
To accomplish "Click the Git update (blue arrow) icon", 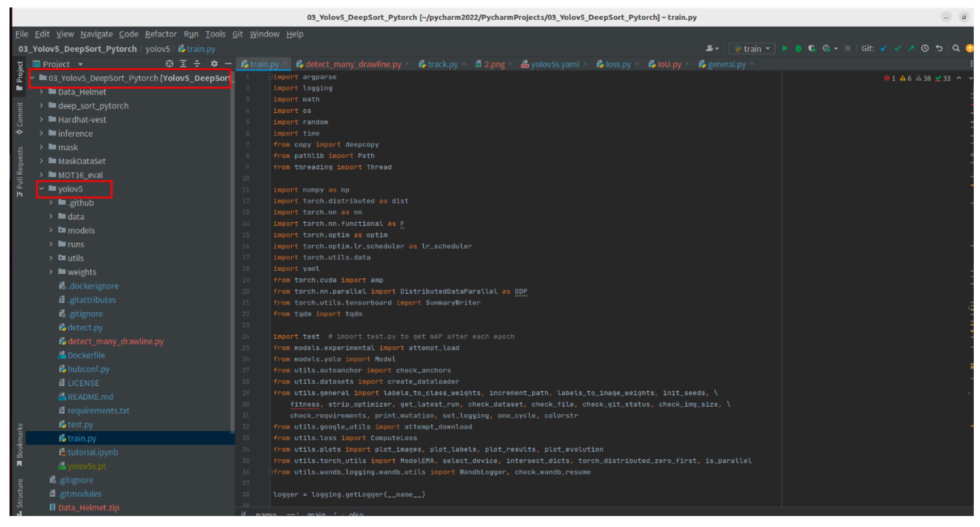I will [x=884, y=48].
